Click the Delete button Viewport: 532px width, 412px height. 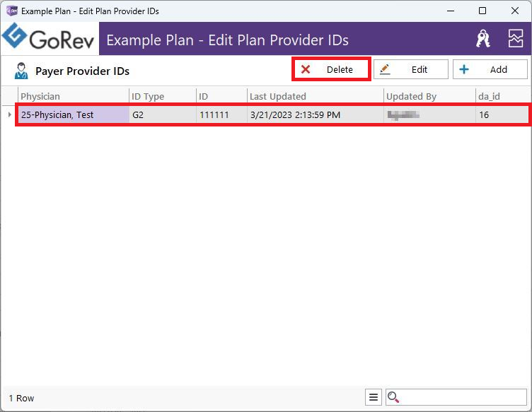coord(331,69)
